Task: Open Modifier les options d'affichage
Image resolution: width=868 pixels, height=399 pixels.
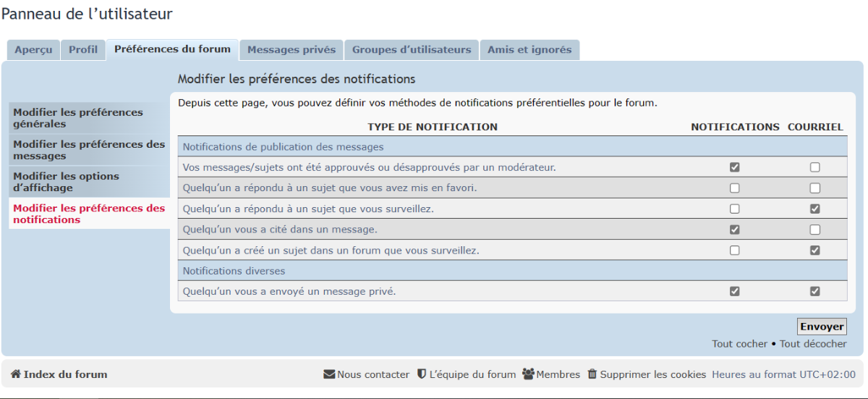Action: (x=89, y=182)
